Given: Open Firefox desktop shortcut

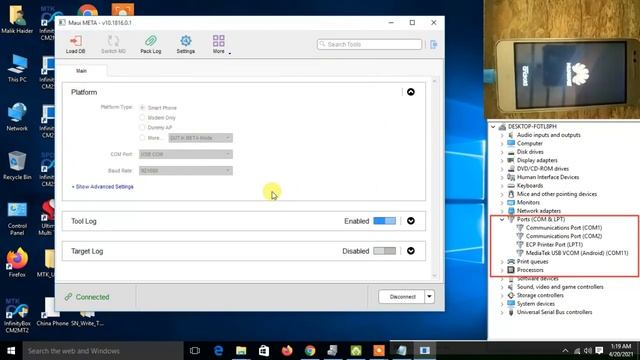Looking at the screenshot, I should click(17, 263).
